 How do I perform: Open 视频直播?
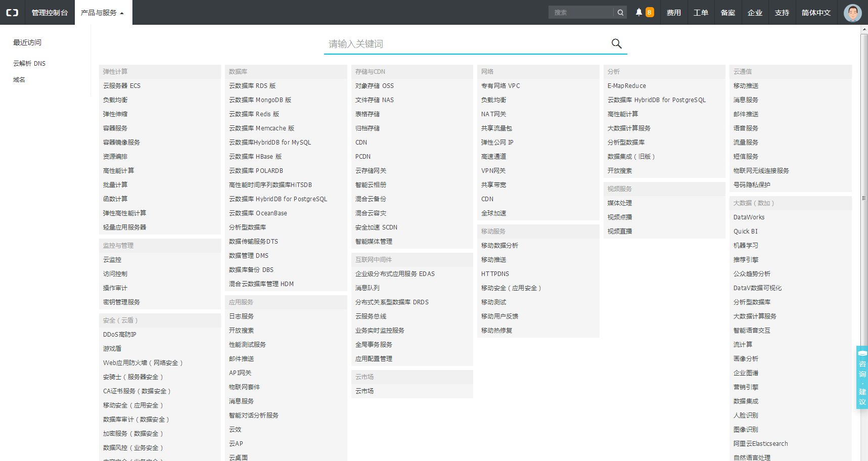[620, 232]
